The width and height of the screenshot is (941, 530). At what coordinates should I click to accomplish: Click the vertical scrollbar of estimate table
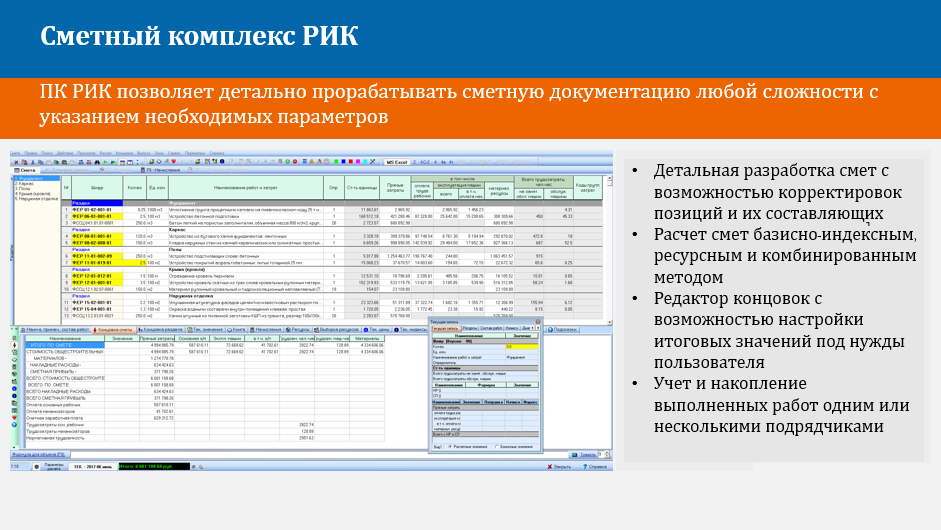[x=610, y=250]
